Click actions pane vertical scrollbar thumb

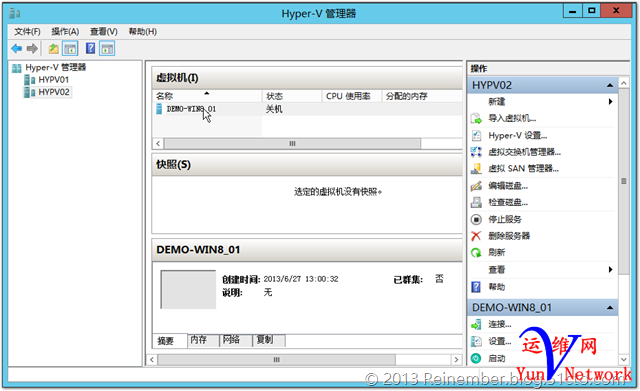click(x=624, y=181)
